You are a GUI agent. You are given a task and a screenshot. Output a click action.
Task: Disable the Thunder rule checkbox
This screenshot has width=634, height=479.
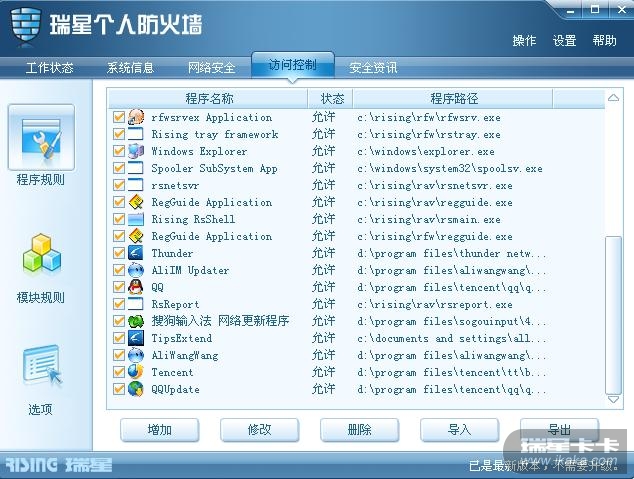(x=119, y=253)
